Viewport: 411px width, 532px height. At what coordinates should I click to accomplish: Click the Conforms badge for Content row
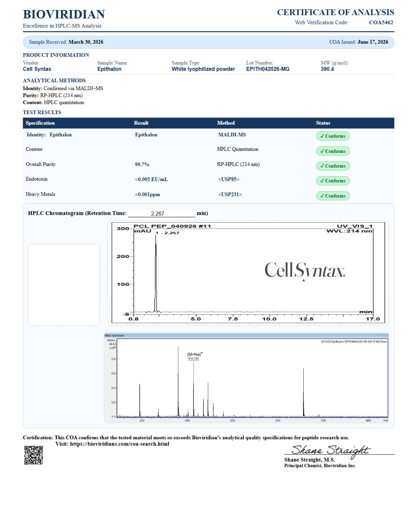click(x=333, y=151)
